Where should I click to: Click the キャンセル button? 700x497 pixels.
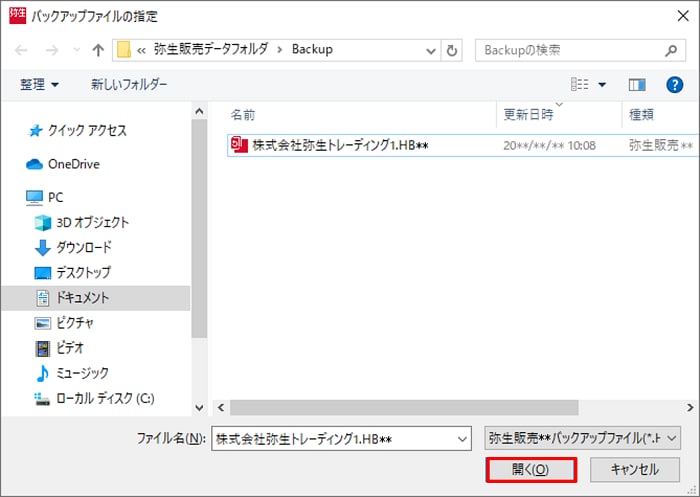click(634, 470)
